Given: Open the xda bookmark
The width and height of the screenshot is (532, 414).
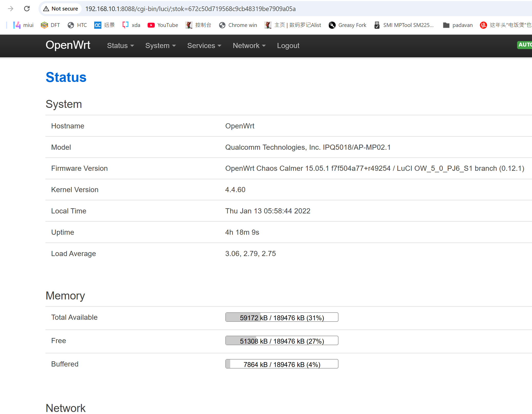Looking at the screenshot, I should (x=131, y=25).
